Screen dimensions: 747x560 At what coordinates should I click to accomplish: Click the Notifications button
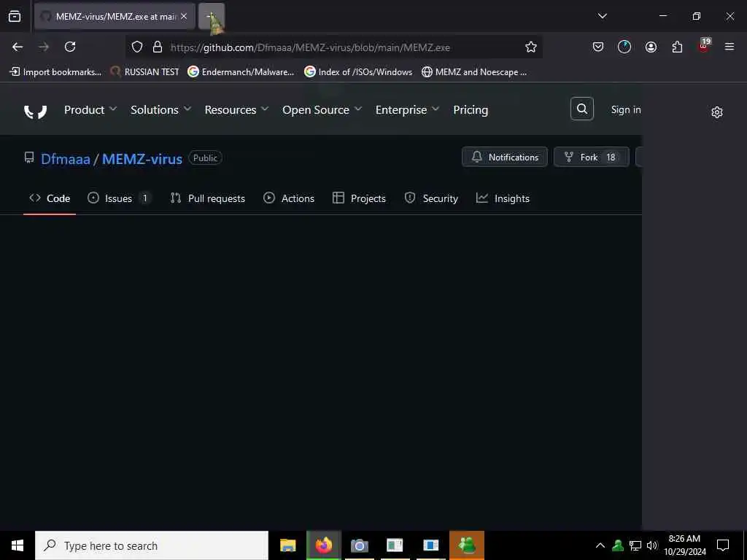tap(505, 157)
